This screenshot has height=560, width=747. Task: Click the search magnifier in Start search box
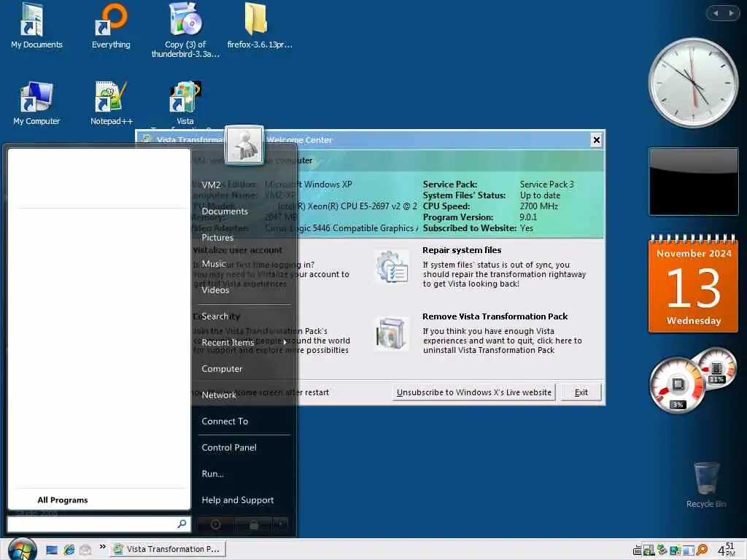point(182,524)
